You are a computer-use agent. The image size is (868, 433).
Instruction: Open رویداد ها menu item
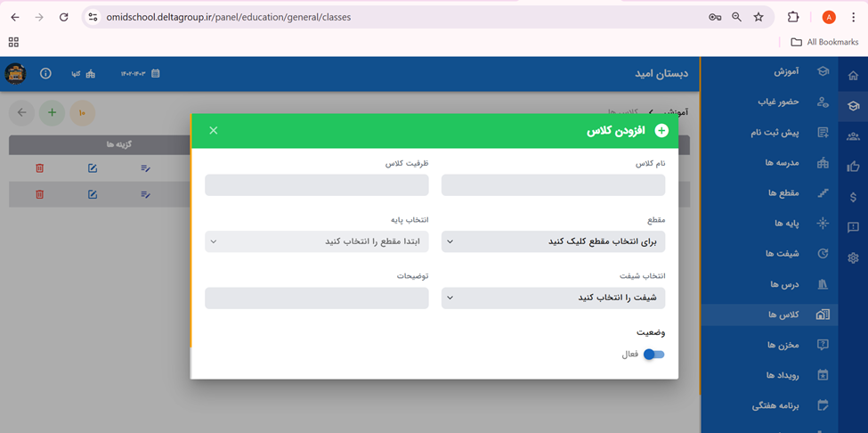(x=769, y=375)
